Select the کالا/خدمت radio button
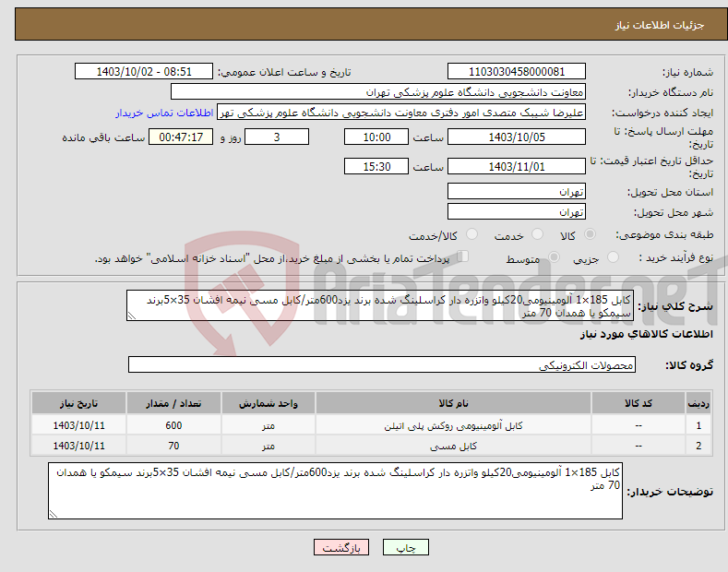The width and height of the screenshot is (728, 572). tap(471, 234)
